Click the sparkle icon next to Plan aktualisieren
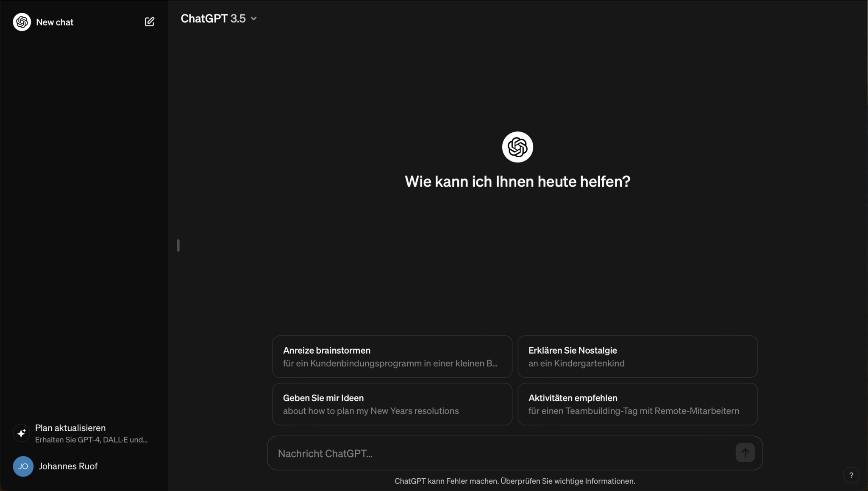Image resolution: width=868 pixels, height=491 pixels. click(x=22, y=433)
